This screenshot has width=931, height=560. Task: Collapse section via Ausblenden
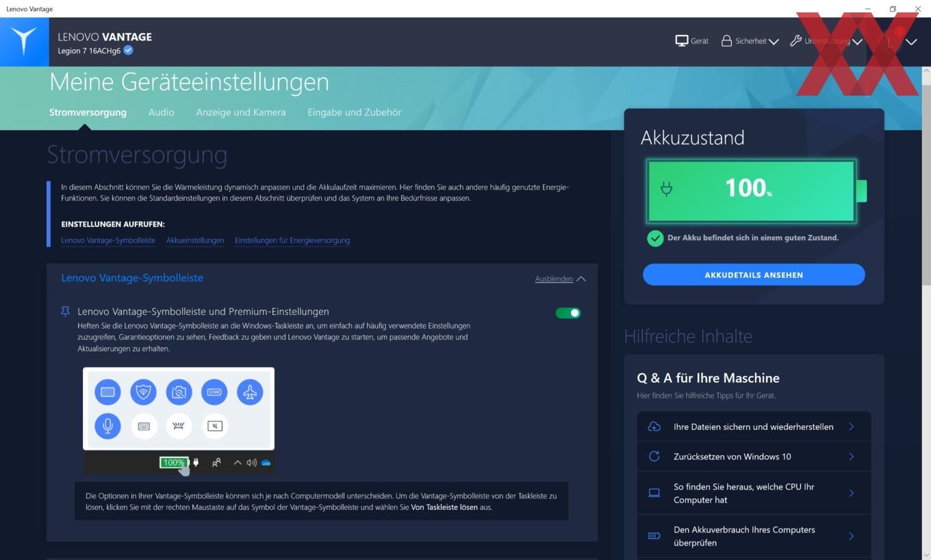click(560, 279)
